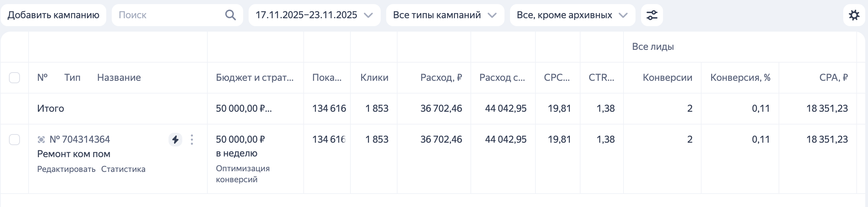The width and height of the screenshot is (868, 207).
Task: Click the campaign type icon beside № 704314364
Action: pos(42,139)
